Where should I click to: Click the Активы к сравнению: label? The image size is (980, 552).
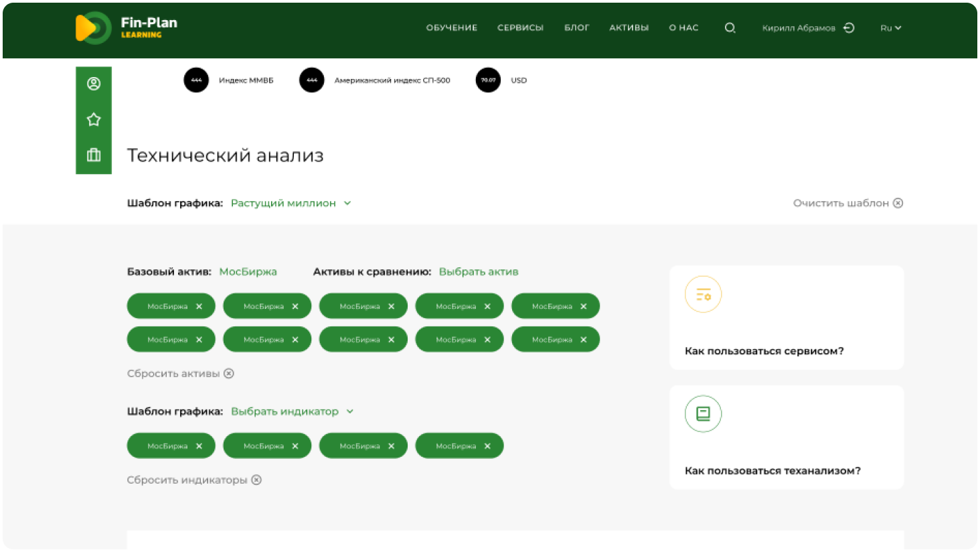(x=372, y=271)
